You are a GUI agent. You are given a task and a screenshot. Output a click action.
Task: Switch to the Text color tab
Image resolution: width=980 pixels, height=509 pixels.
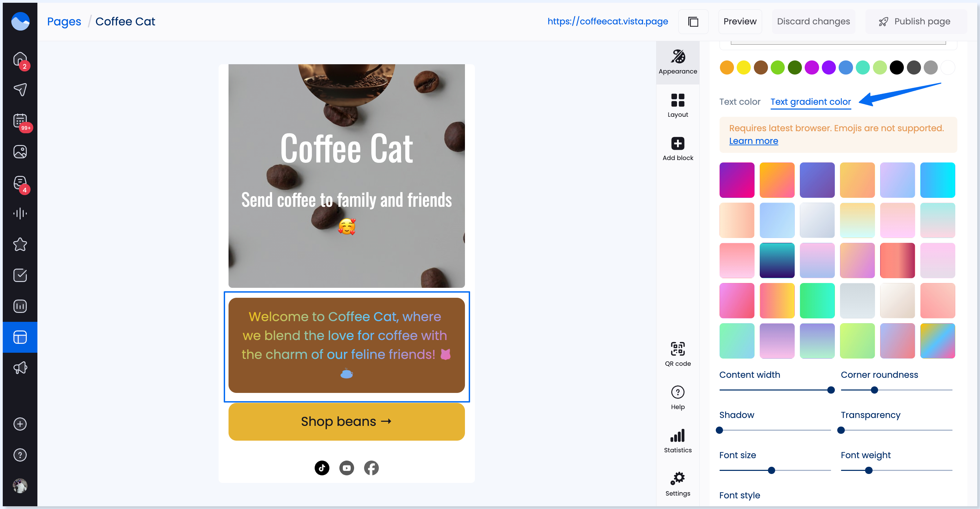coord(739,102)
